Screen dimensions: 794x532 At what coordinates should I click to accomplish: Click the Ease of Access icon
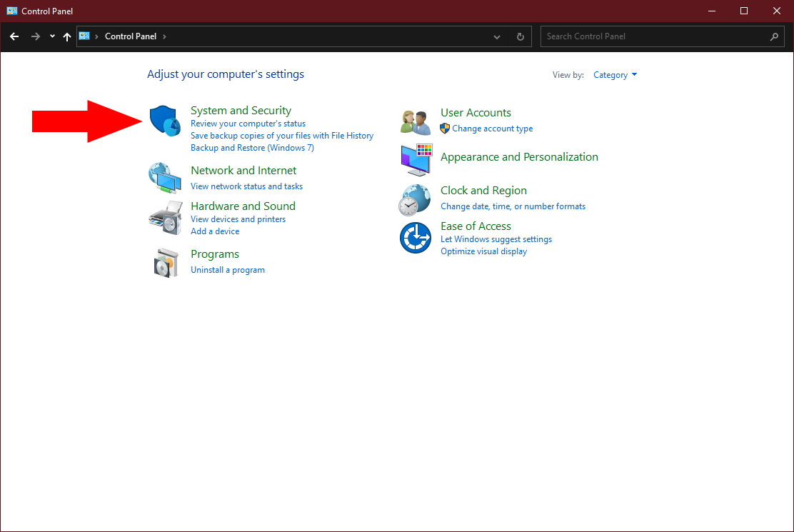click(416, 237)
